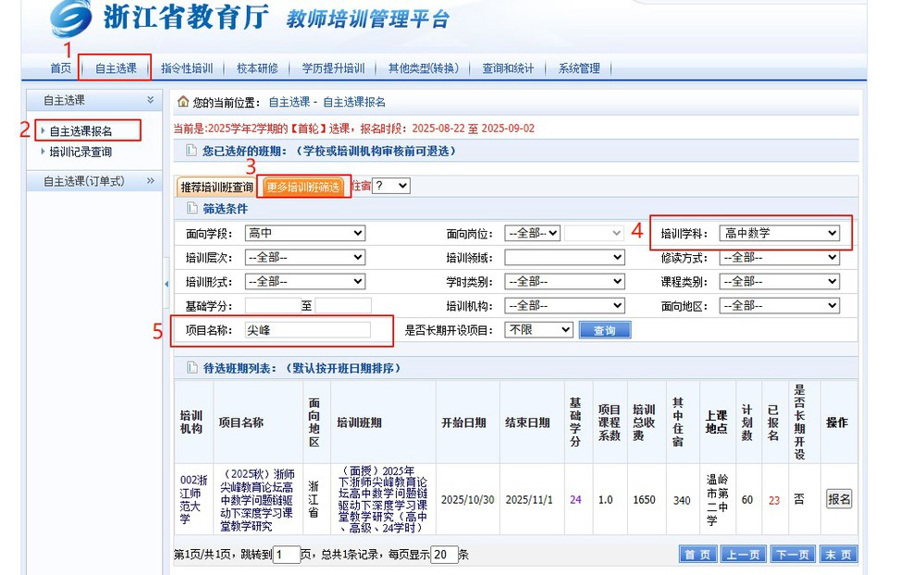This screenshot has height=575, width=924.
Task: Click the 基础学分 maximum value field after 至
Action: pos(343,306)
